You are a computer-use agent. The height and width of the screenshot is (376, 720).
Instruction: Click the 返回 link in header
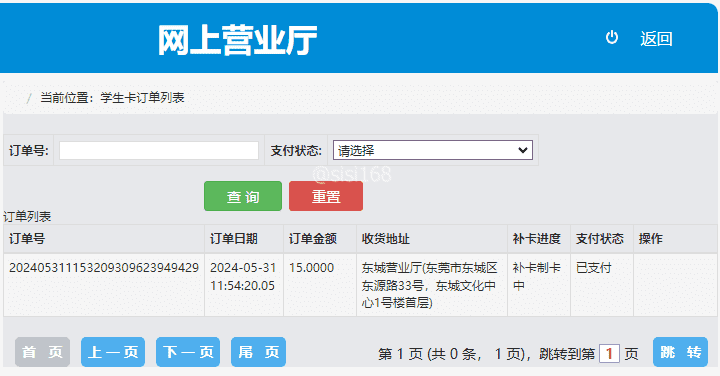(x=656, y=39)
